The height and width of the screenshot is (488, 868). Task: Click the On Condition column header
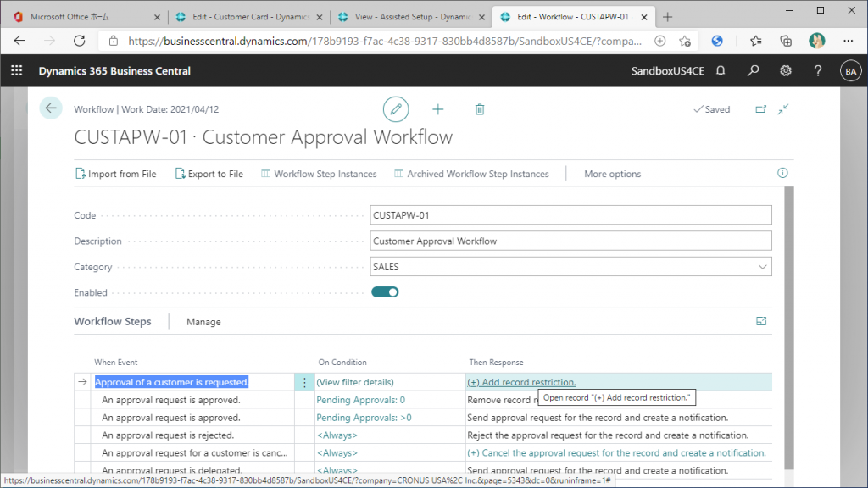[342, 363]
